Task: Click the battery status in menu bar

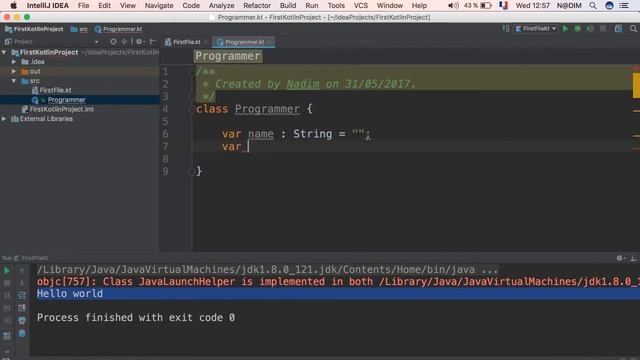Action: pos(477,5)
